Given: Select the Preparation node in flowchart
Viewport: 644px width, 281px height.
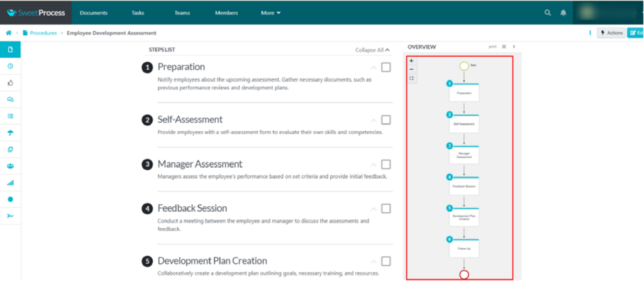Looking at the screenshot, I should 464,92.
